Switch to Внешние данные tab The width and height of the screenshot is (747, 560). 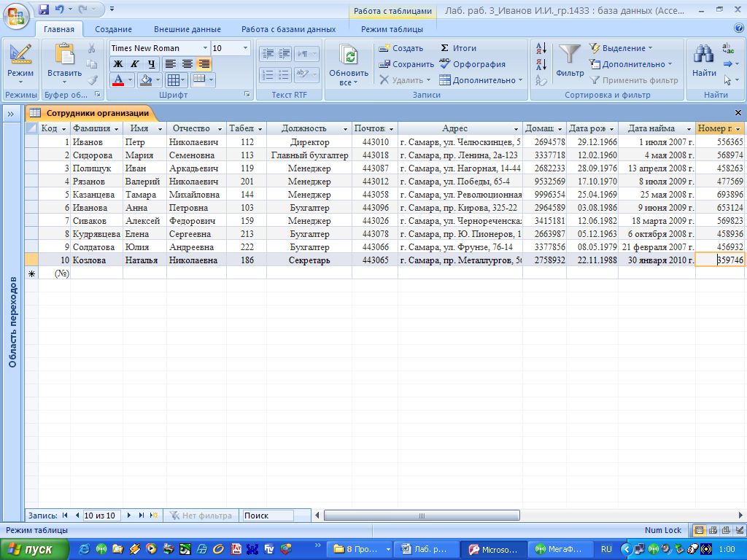pyautogui.click(x=187, y=29)
